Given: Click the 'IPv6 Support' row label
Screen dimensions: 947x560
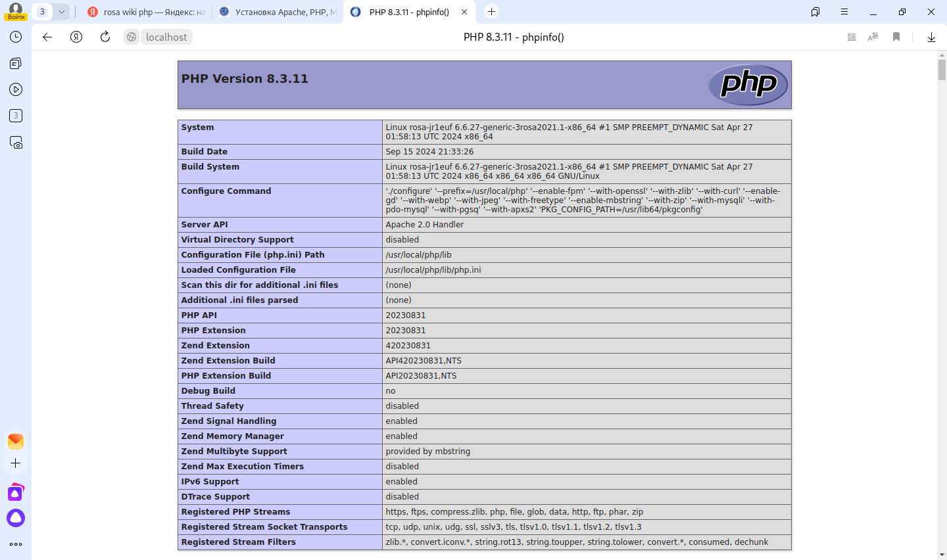Looking at the screenshot, I should click(210, 482).
